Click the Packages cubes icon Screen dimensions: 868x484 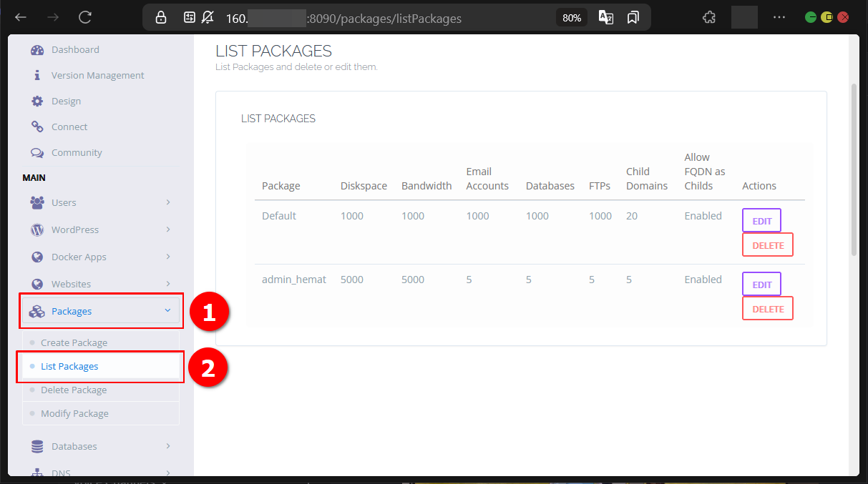click(x=36, y=311)
